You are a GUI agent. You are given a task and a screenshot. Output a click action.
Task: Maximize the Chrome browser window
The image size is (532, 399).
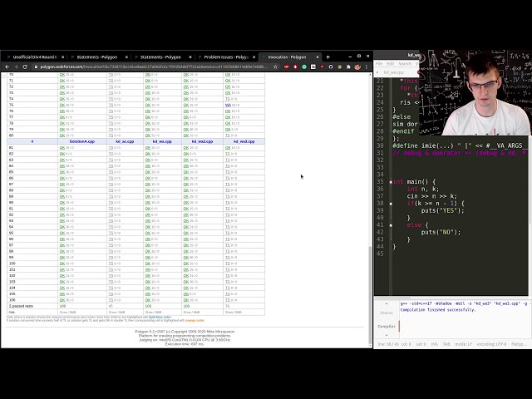[x=359, y=57]
